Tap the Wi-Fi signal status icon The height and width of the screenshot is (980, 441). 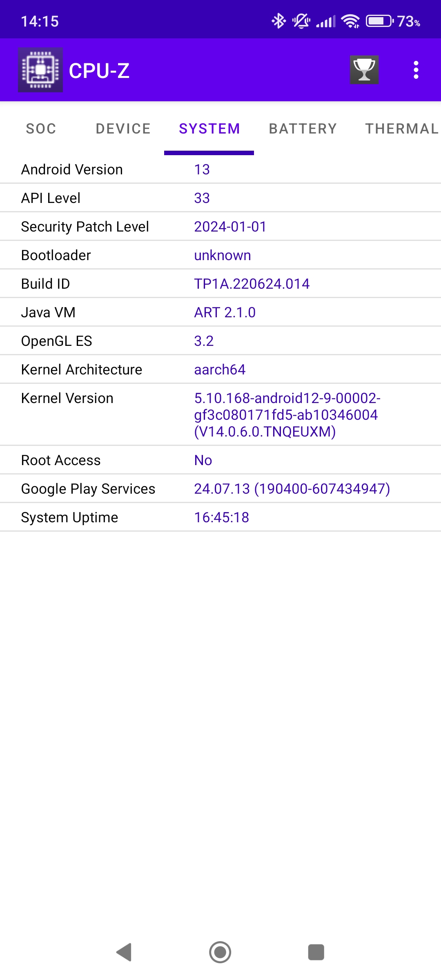(x=351, y=21)
